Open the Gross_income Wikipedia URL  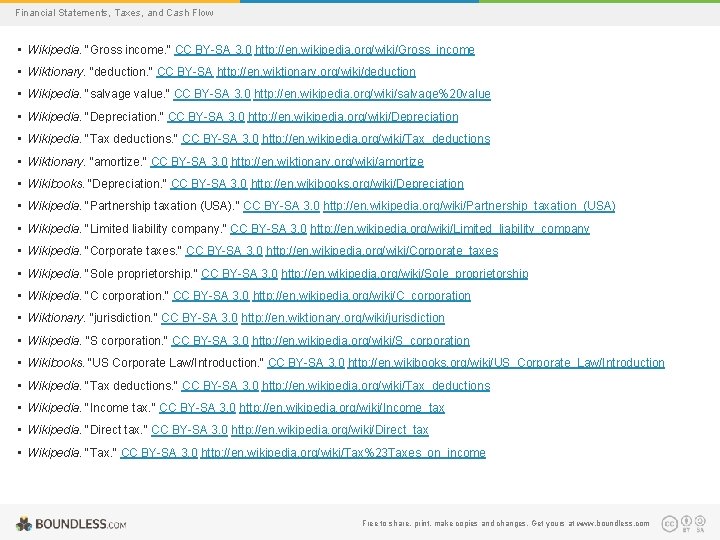pos(365,50)
